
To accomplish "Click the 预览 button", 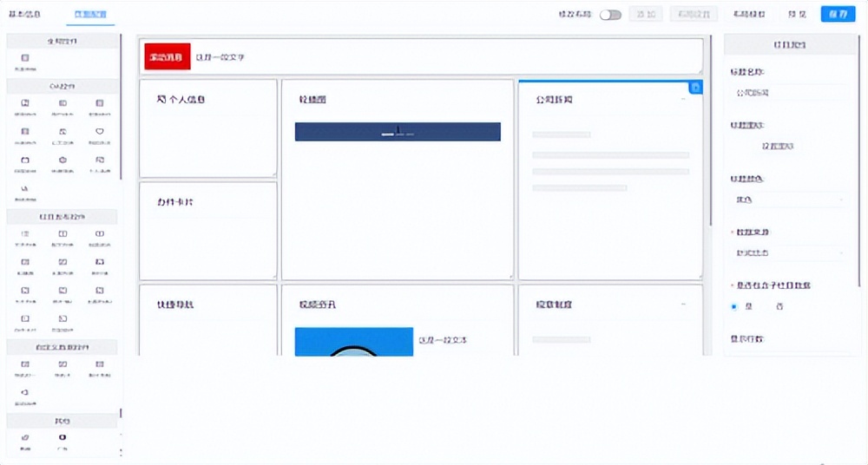I will [797, 14].
